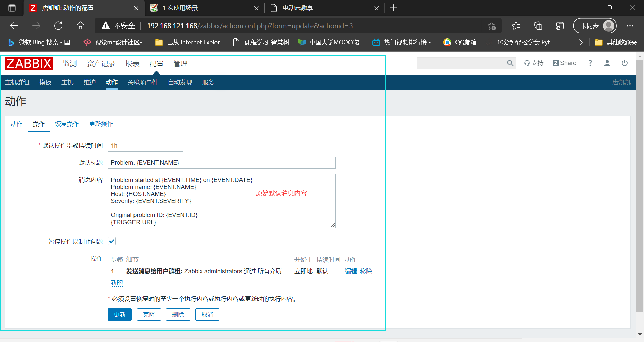This screenshot has height=342, width=644.
Task: Click the 默认标题 input field
Action: [221, 163]
